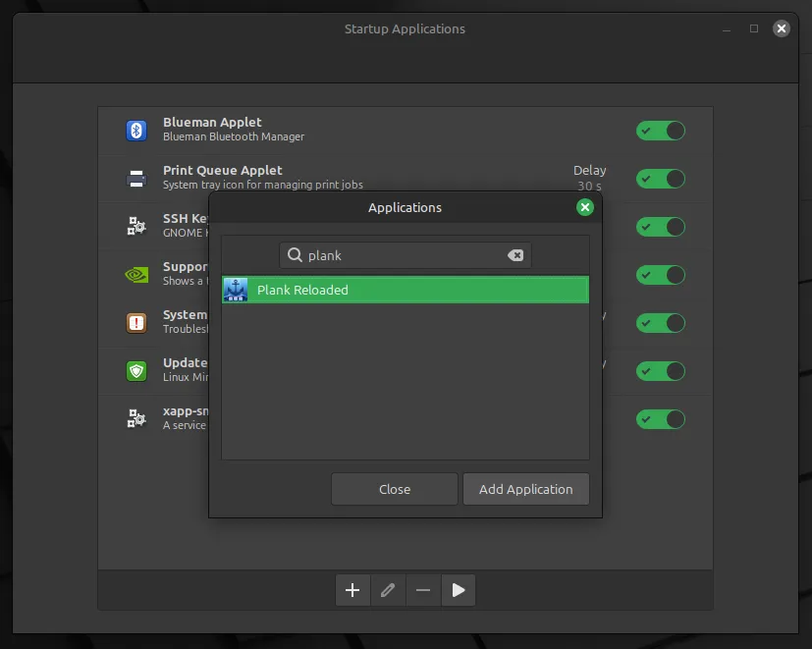Click the Blueman Applet Bluetooth icon
This screenshot has height=649, width=812.
pos(136,130)
